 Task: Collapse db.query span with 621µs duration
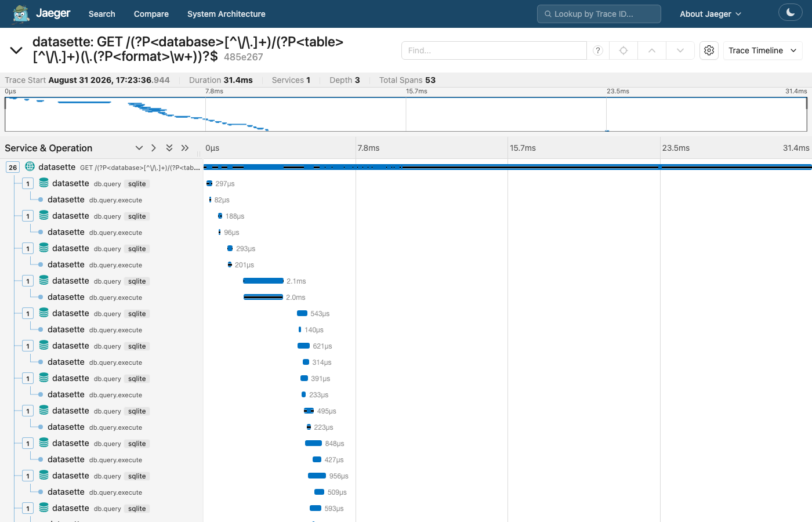pyautogui.click(x=28, y=346)
